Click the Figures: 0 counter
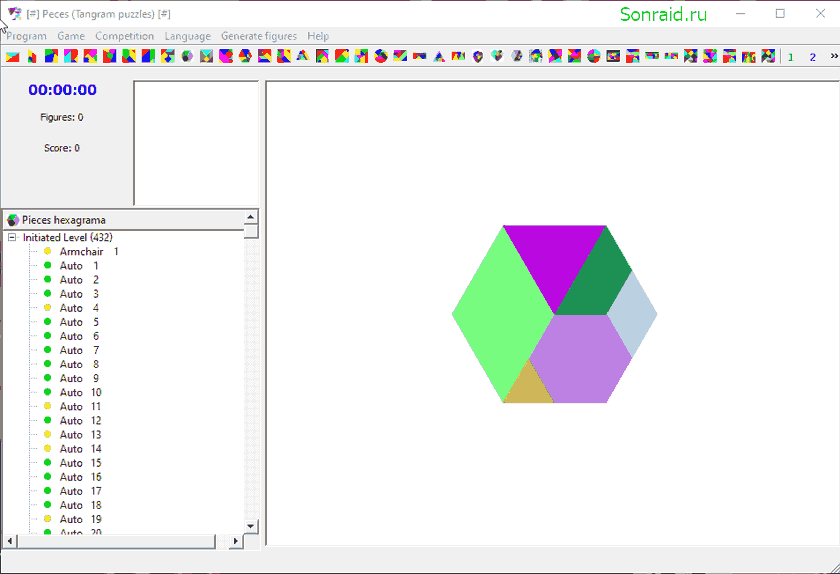 point(62,117)
